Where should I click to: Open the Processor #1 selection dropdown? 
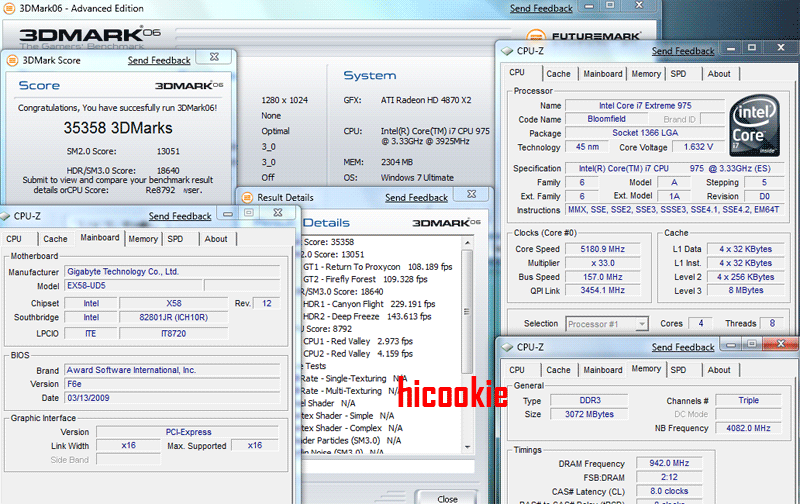pyautogui.click(x=607, y=324)
